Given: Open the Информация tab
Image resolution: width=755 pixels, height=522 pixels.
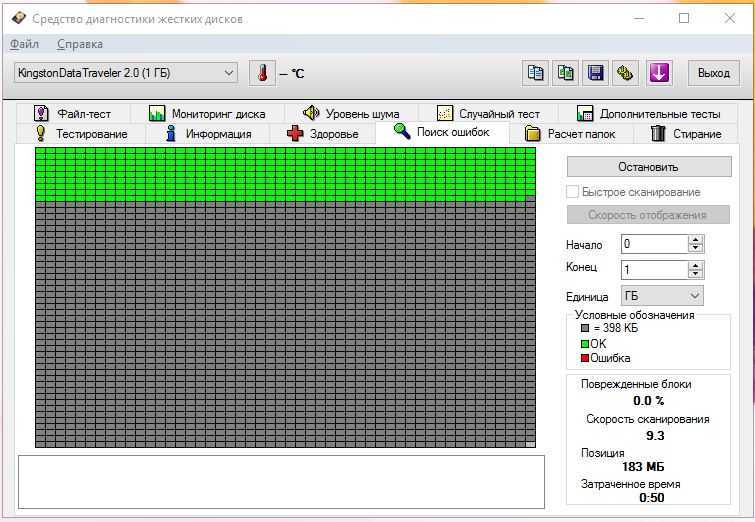Looking at the screenshot, I should pos(208,133).
